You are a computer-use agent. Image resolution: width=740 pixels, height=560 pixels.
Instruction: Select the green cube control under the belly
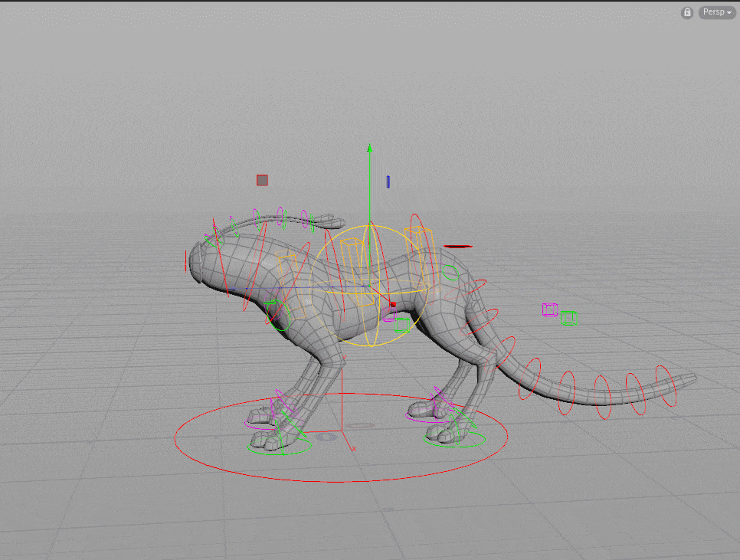(x=402, y=325)
